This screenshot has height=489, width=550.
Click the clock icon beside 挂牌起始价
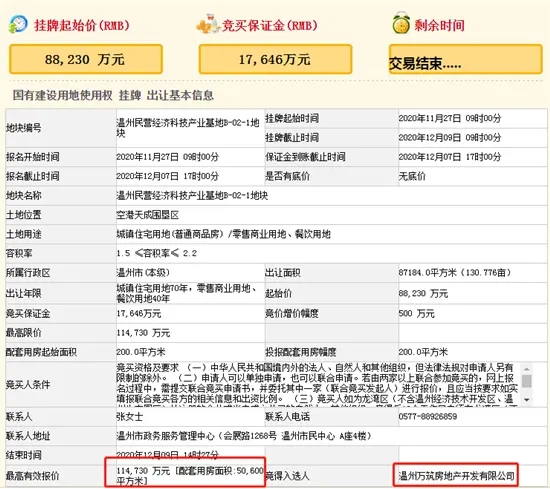pyautogui.click(x=18, y=24)
